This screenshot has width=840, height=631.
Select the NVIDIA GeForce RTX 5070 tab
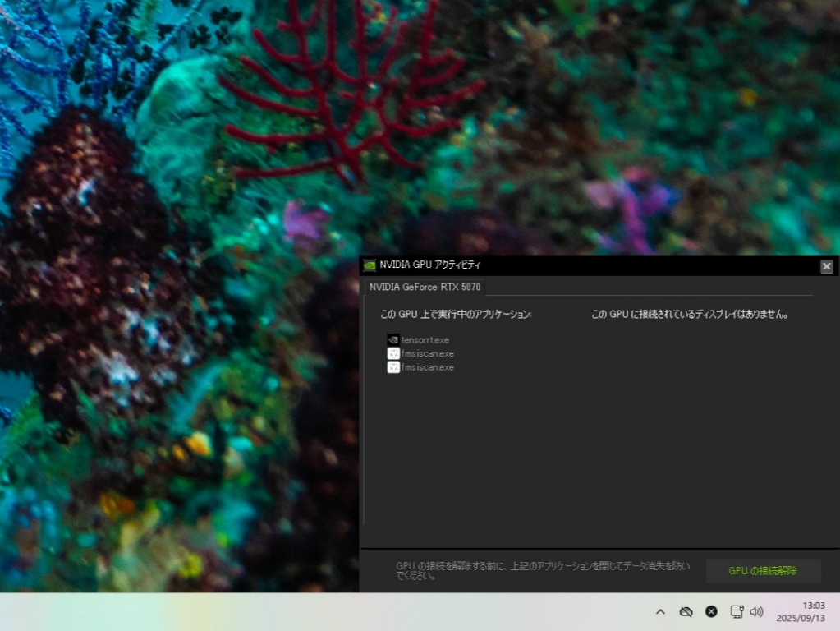(425, 288)
